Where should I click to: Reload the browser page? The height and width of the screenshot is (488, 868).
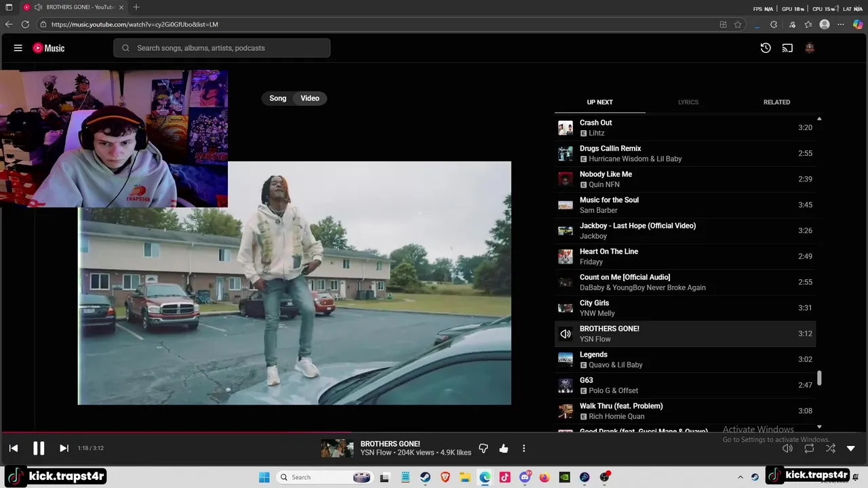click(x=25, y=24)
